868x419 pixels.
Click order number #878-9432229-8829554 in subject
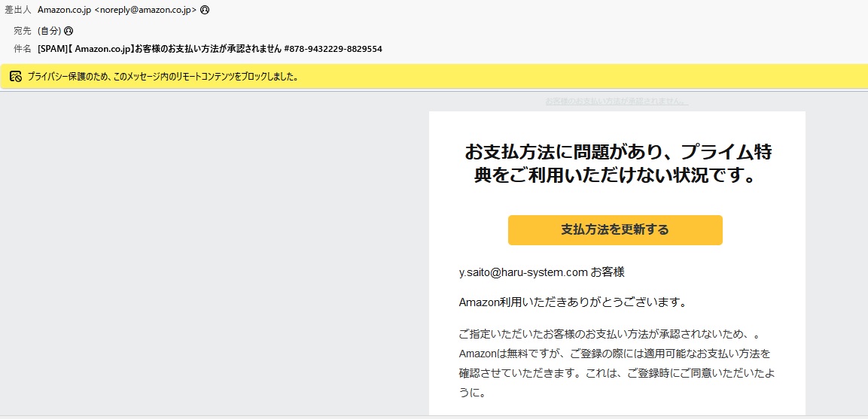333,49
